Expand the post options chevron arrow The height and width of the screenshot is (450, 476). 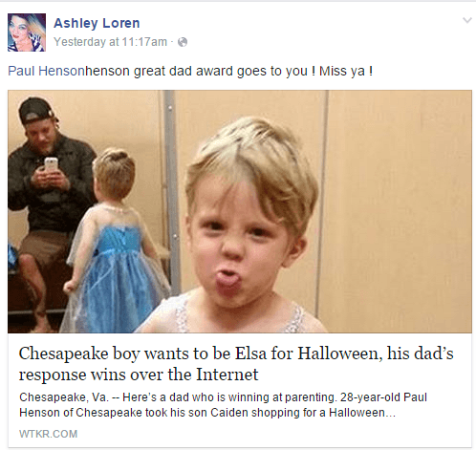[467, 20]
